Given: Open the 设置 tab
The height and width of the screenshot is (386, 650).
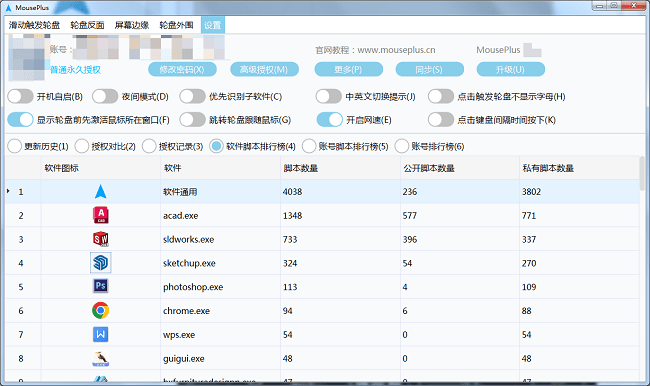Looking at the screenshot, I should [213, 25].
